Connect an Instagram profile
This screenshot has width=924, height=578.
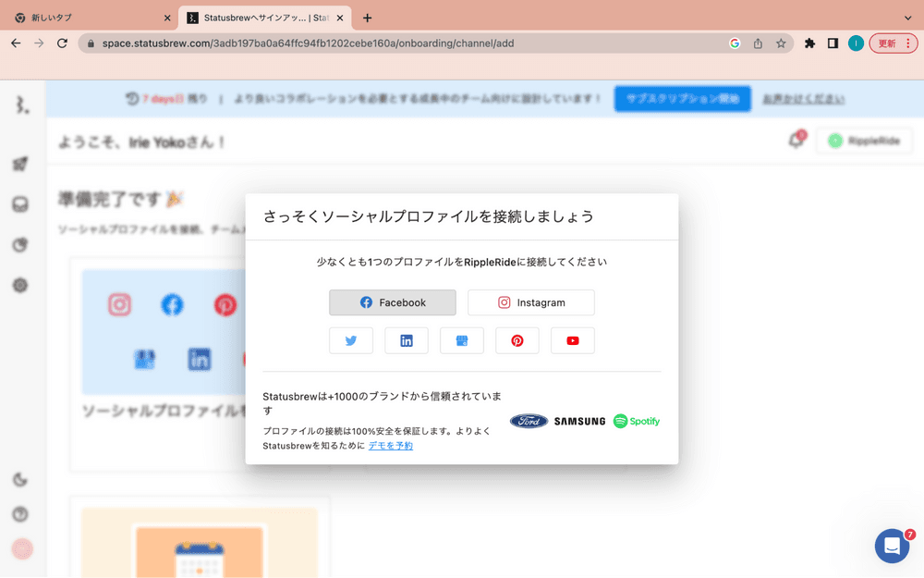(530, 302)
